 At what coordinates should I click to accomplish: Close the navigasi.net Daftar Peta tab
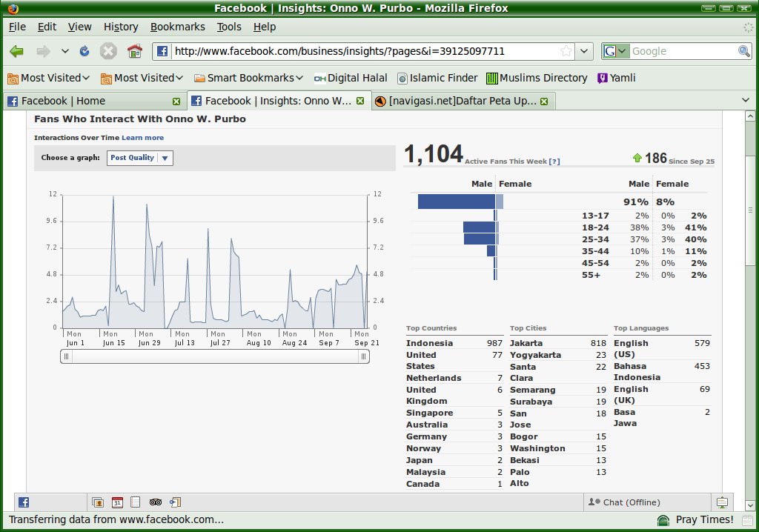(544, 101)
